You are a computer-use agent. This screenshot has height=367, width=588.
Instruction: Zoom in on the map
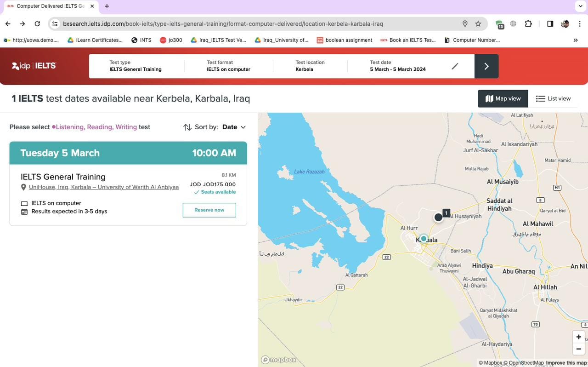(x=578, y=337)
